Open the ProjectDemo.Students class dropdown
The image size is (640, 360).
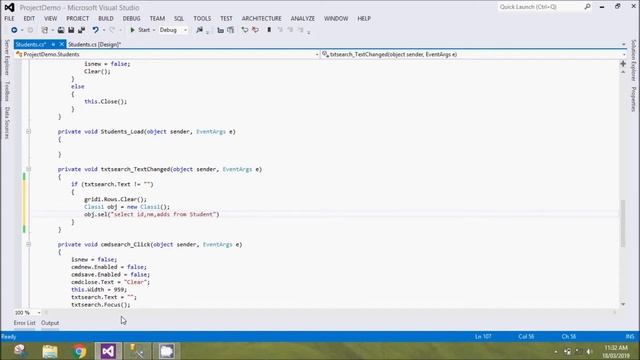pyautogui.click(x=167, y=54)
